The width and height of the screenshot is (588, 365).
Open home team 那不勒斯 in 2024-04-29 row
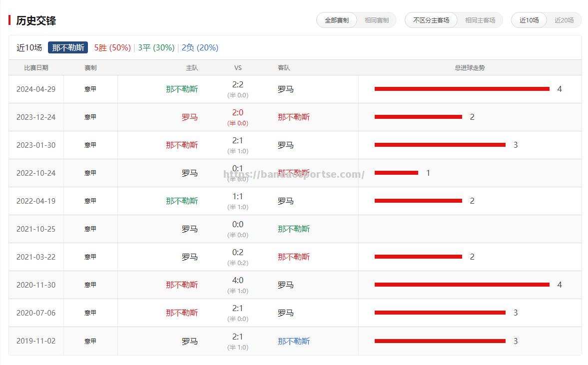pos(182,89)
